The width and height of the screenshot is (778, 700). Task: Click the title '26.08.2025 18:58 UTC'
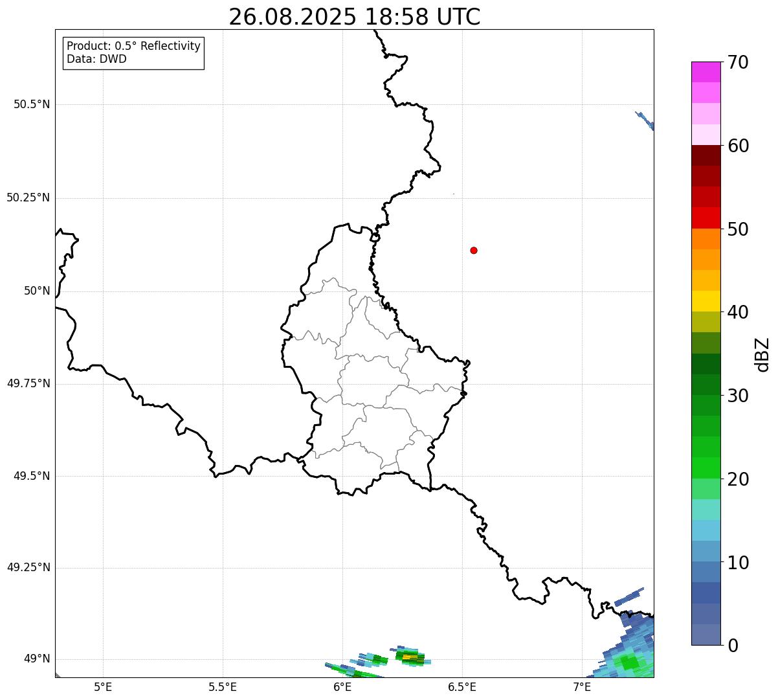(x=355, y=16)
